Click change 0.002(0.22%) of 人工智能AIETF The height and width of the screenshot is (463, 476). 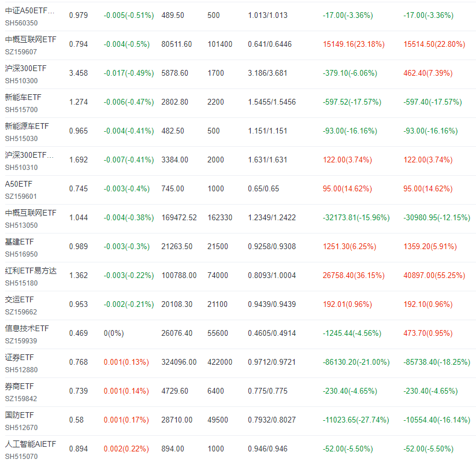tap(127, 449)
